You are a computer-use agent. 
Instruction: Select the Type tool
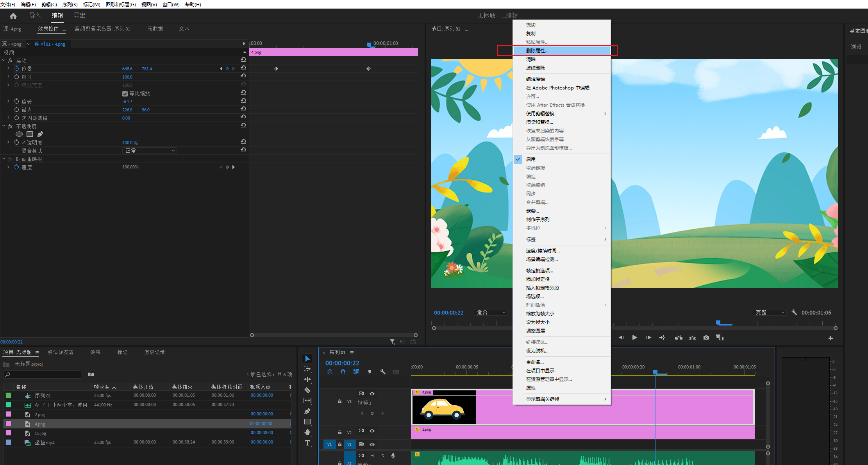tap(307, 443)
